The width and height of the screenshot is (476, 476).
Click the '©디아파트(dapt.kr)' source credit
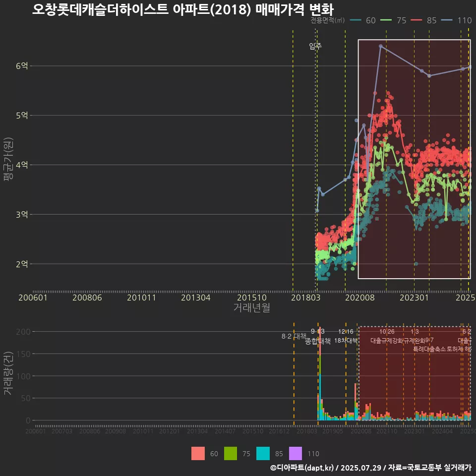coord(302,468)
